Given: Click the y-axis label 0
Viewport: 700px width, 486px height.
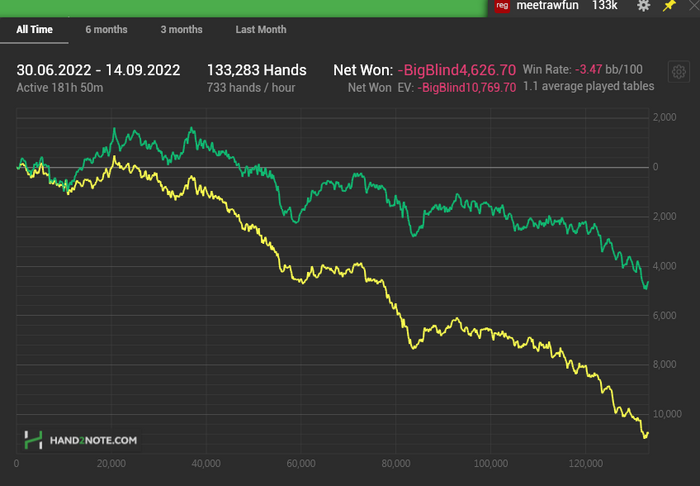Looking at the screenshot, I should pyautogui.click(x=655, y=167).
